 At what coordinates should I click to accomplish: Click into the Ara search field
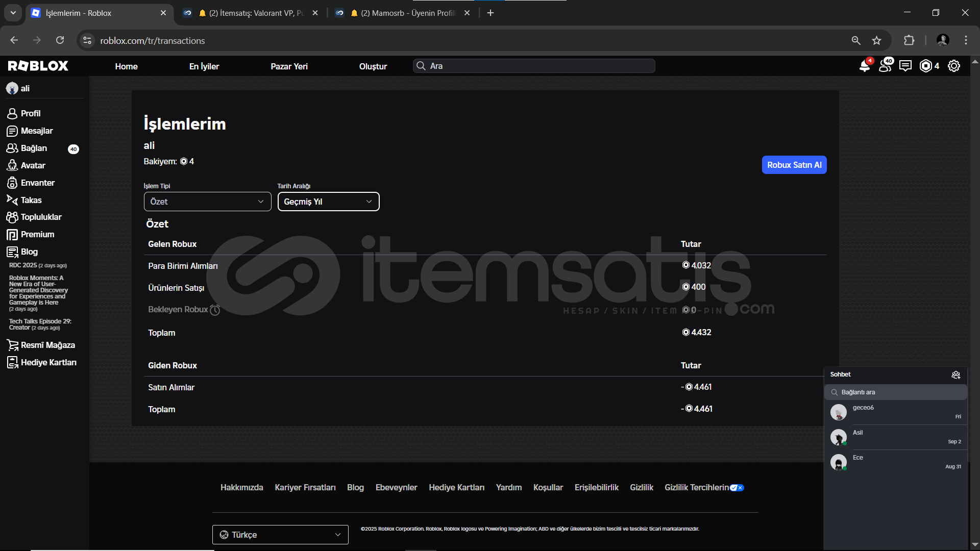click(534, 66)
